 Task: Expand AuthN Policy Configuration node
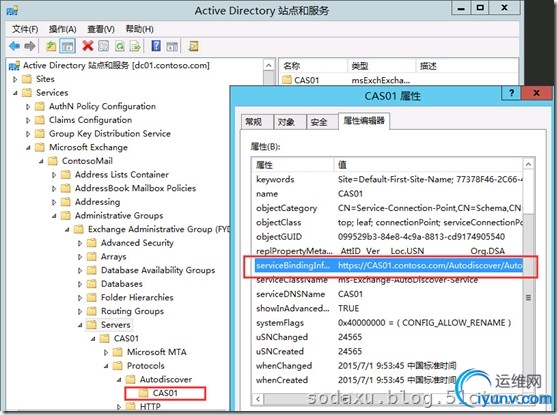click(28, 106)
